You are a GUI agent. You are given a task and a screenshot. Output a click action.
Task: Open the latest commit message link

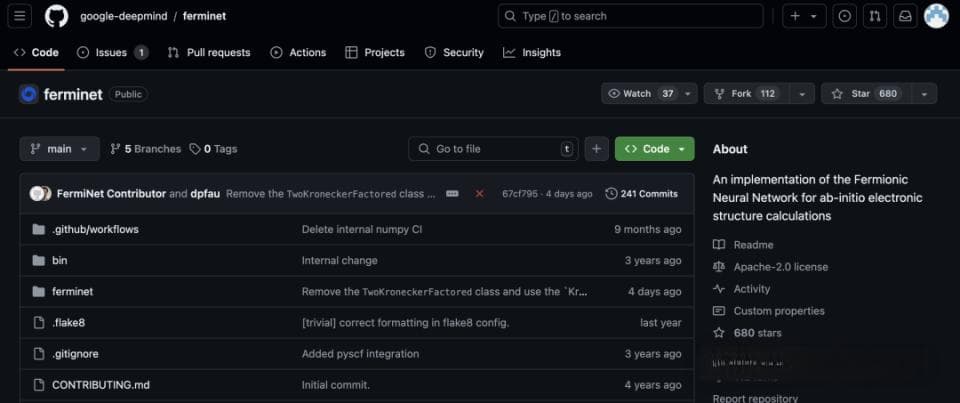[331, 194]
